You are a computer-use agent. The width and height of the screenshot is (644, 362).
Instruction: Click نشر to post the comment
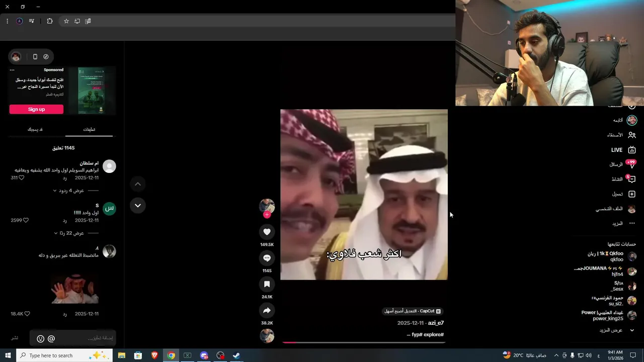(15, 338)
